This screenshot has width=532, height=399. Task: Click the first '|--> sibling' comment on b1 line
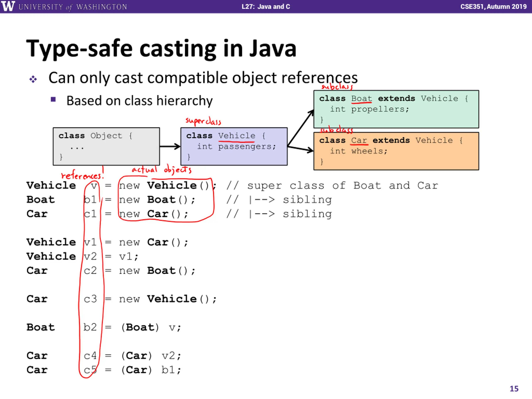(290, 200)
